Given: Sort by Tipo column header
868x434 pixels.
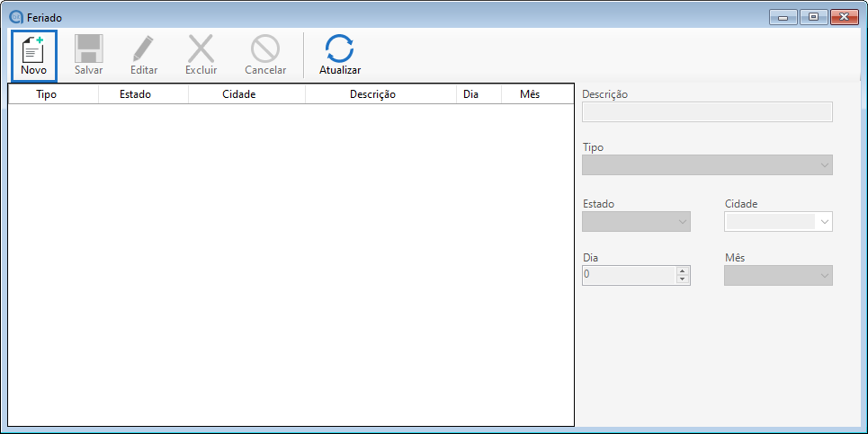Looking at the screenshot, I should tap(47, 94).
